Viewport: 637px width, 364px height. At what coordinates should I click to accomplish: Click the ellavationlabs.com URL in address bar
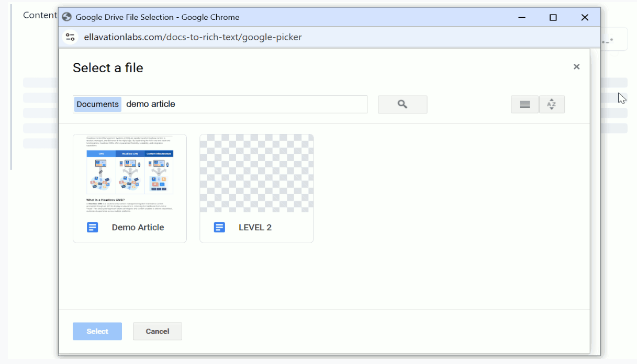coord(193,37)
